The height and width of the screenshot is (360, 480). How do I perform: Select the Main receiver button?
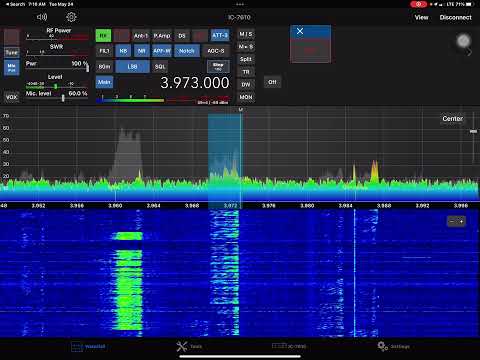click(104, 82)
